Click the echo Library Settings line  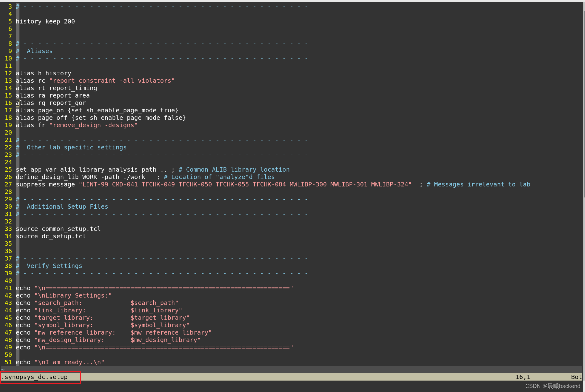click(64, 295)
